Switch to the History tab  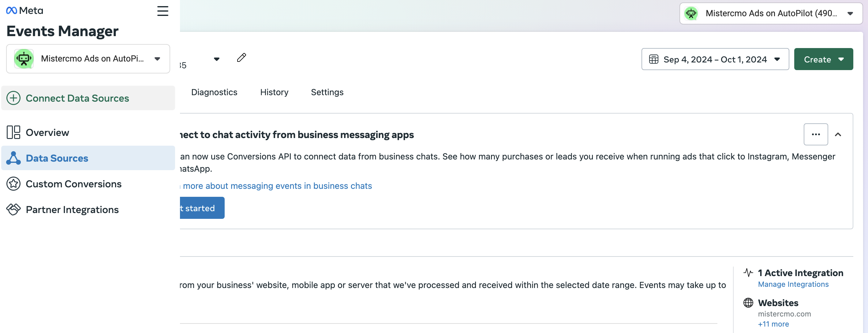(x=274, y=92)
